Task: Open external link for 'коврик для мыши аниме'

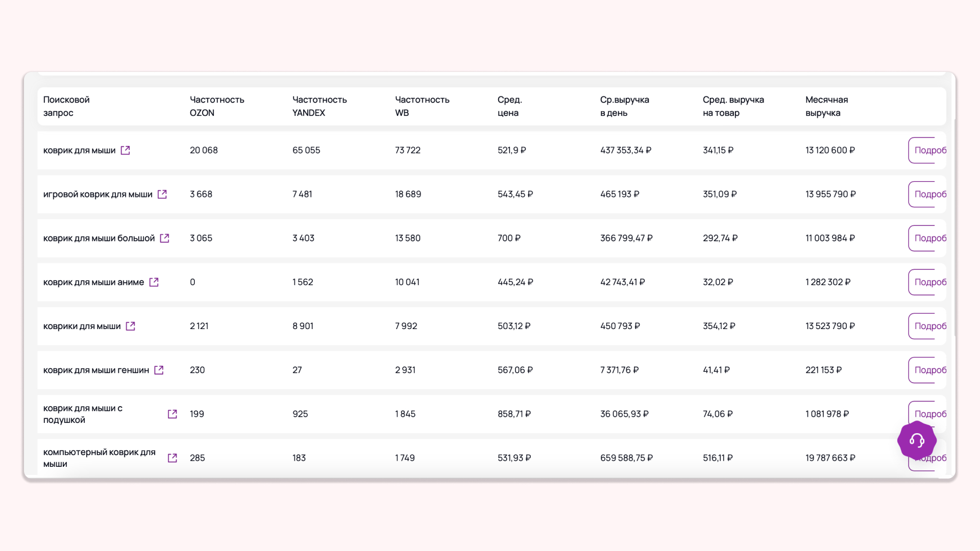Action: [x=154, y=282]
